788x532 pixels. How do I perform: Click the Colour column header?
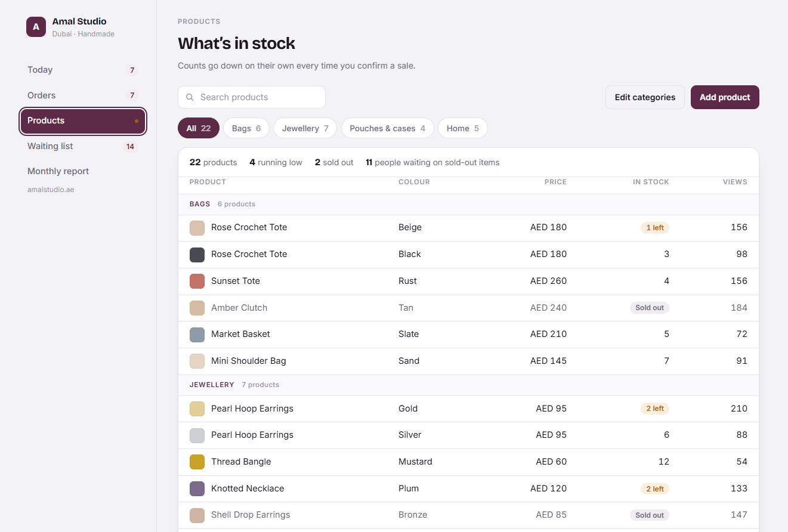[x=414, y=182]
